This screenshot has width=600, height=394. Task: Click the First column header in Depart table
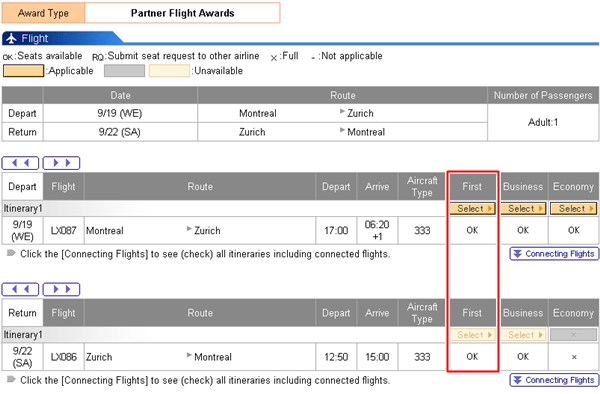(473, 186)
